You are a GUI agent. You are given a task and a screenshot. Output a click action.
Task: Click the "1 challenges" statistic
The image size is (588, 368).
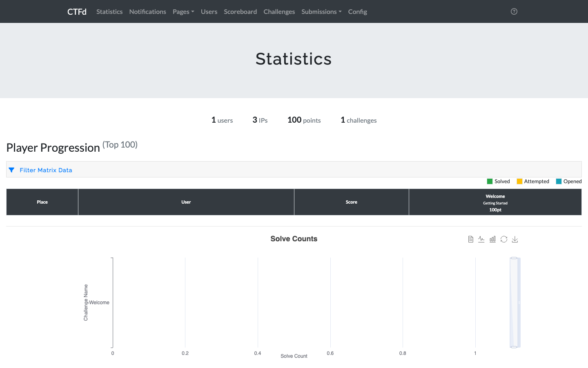[x=359, y=120]
